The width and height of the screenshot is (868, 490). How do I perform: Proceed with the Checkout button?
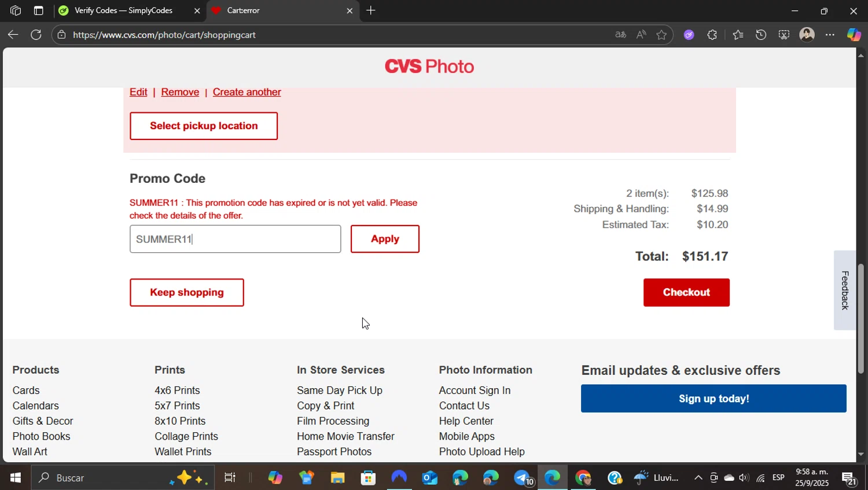point(686,292)
